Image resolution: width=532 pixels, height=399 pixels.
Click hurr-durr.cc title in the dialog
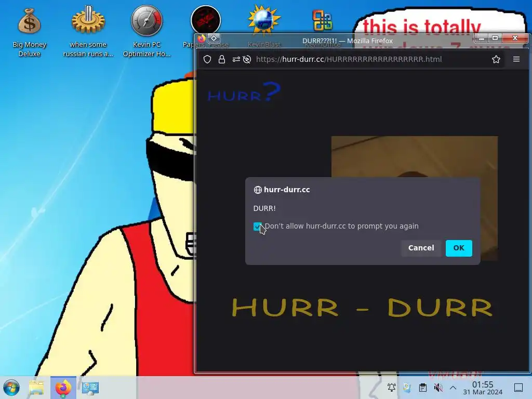pos(287,190)
